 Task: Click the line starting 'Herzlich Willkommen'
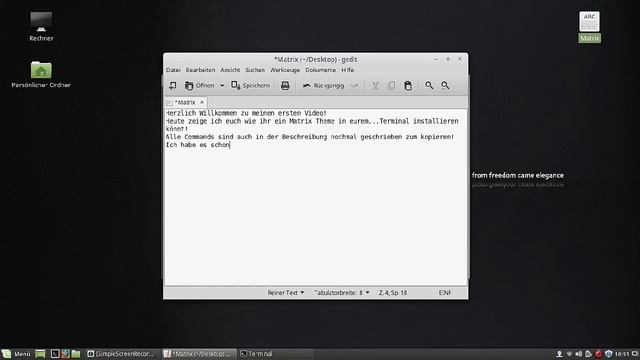pyautogui.click(x=246, y=113)
